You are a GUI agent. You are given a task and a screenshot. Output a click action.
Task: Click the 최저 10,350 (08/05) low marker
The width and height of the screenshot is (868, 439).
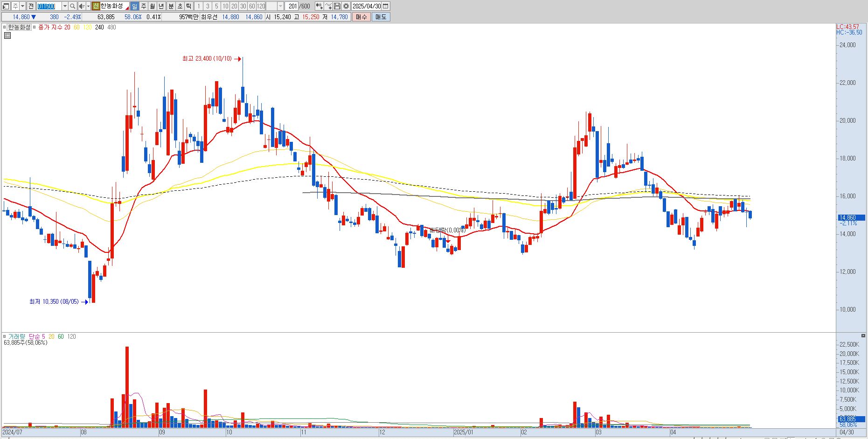pyautogui.click(x=59, y=302)
